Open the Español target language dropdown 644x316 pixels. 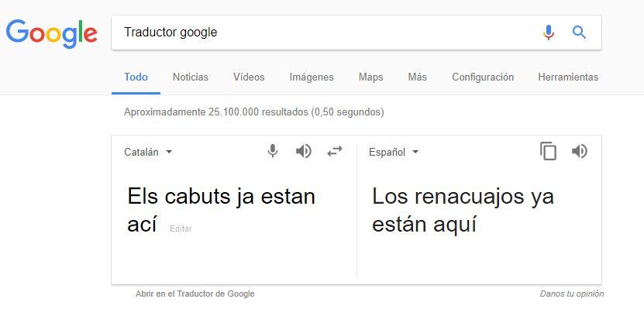pyautogui.click(x=394, y=153)
